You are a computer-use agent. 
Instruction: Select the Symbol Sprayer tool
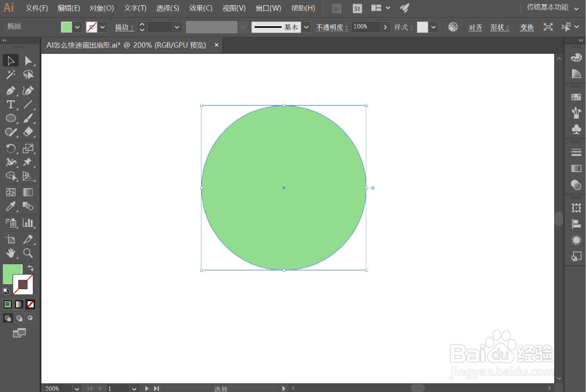point(11,223)
